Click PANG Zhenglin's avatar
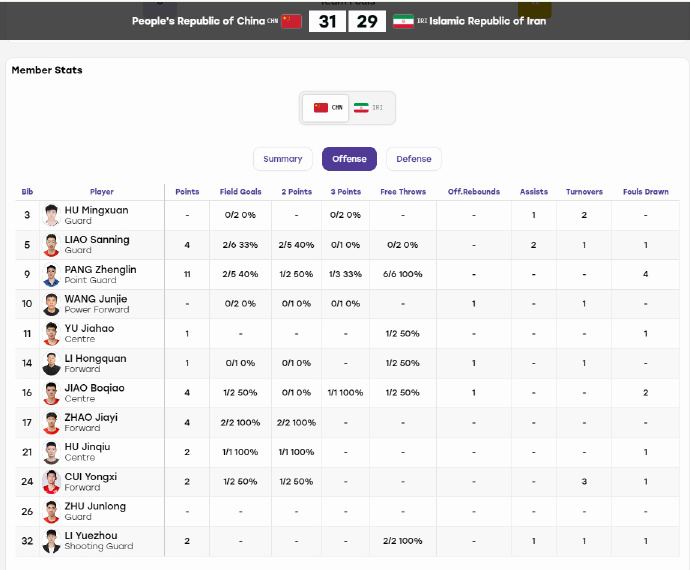 [x=51, y=275]
